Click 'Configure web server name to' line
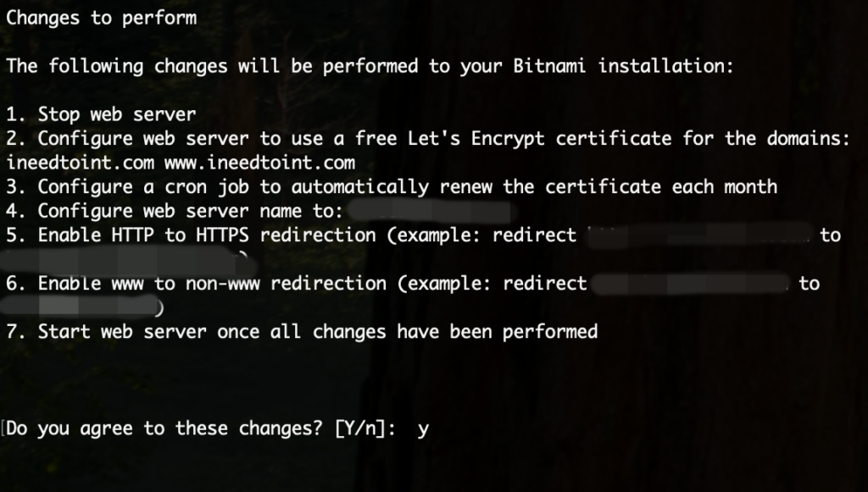 (x=175, y=211)
